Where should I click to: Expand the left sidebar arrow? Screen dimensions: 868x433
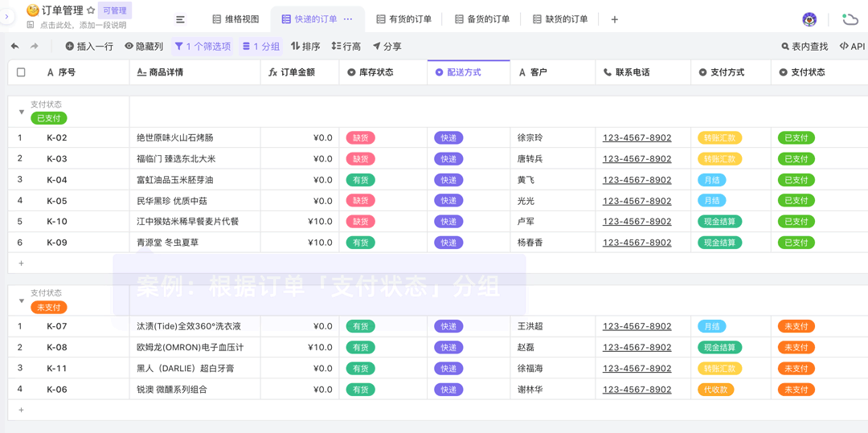tap(6, 17)
